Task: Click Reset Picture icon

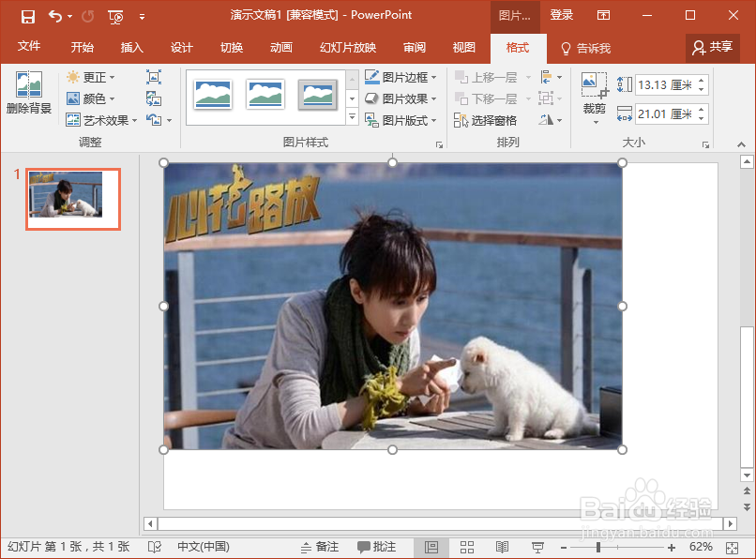Action: (154, 120)
